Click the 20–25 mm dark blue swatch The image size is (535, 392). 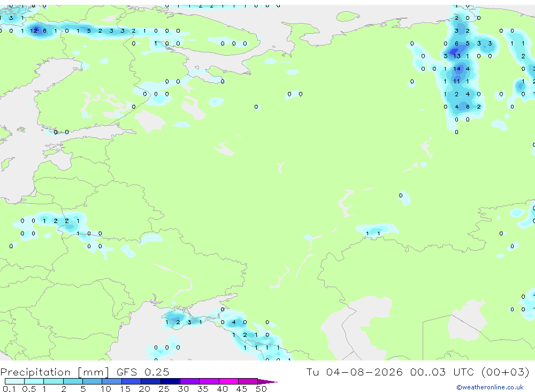150,381
